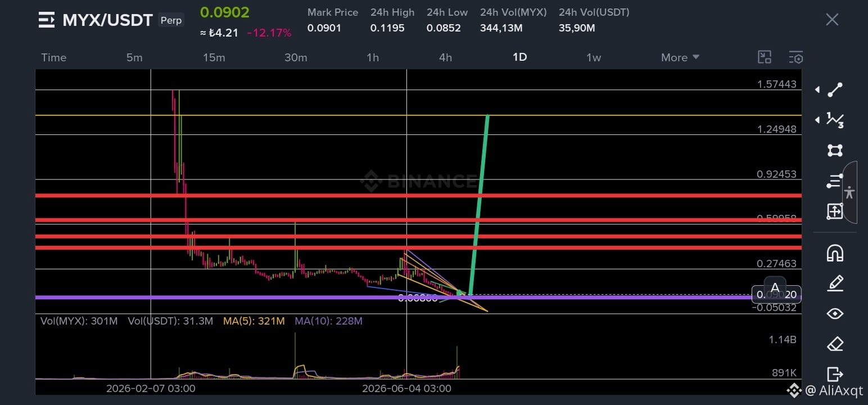
Task: Click the MA(5): 321M indicator label
Action: pos(254,321)
